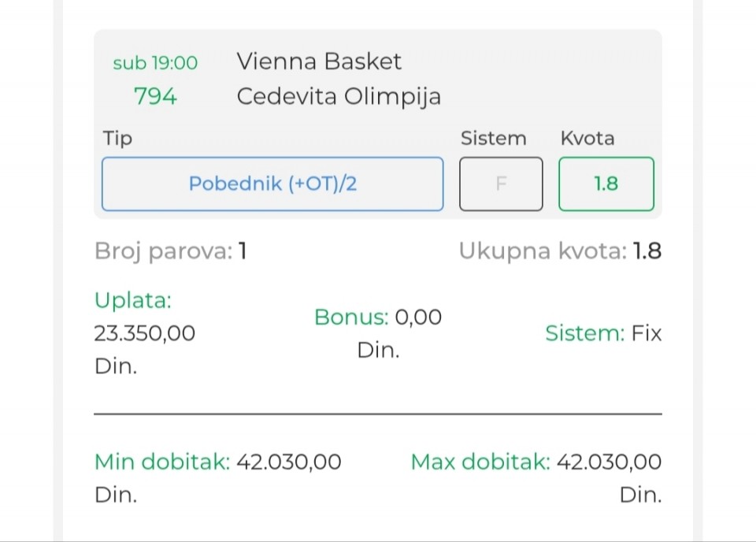Click the Din. currency under Uplata
Screen dimensions: 756x542
coord(115,367)
